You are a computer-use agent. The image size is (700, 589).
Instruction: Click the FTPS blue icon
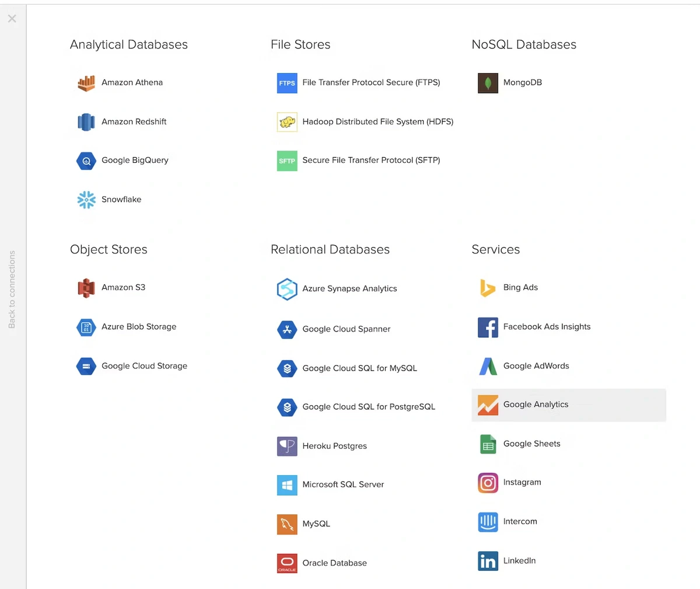[x=287, y=83]
